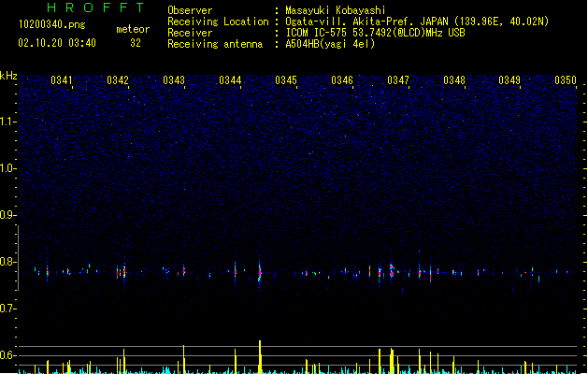The height and width of the screenshot is (374, 588).
Task: Click the 0348 time marker
Action: point(454,79)
